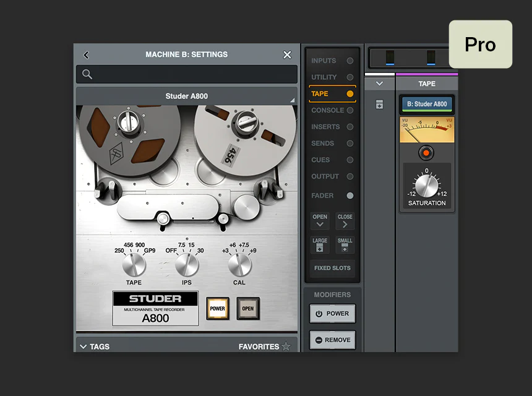The width and height of the screenshot is (532, 396).
Task: Select the INSERTS section
Action: pyautogui.click(x=332, y=127)
